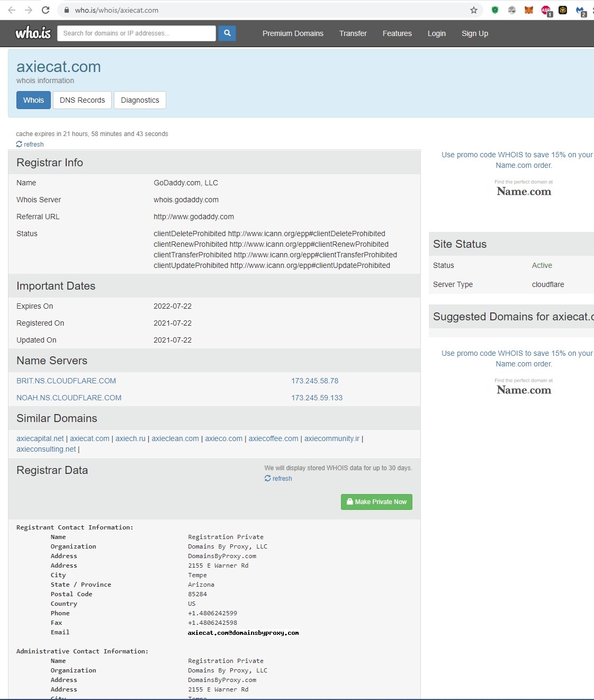Screen dimensions: 594x700
Task: Open the gray round extension icon
Action: pos(512,10)
